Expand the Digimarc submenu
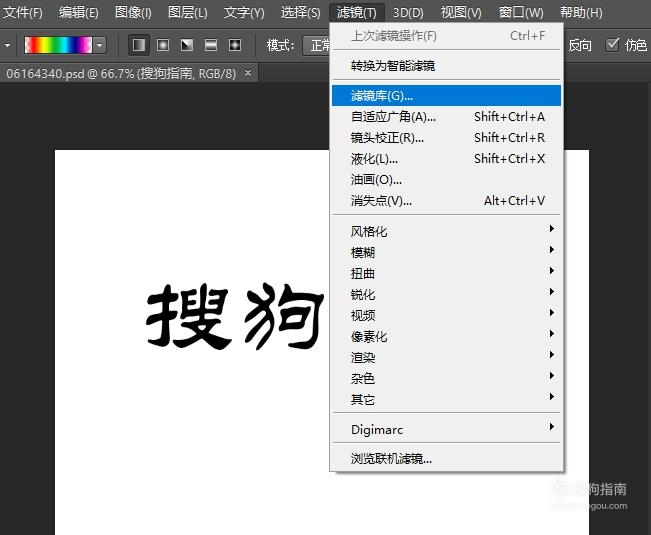This screenshot has height=535, width=651. (446, 430)
